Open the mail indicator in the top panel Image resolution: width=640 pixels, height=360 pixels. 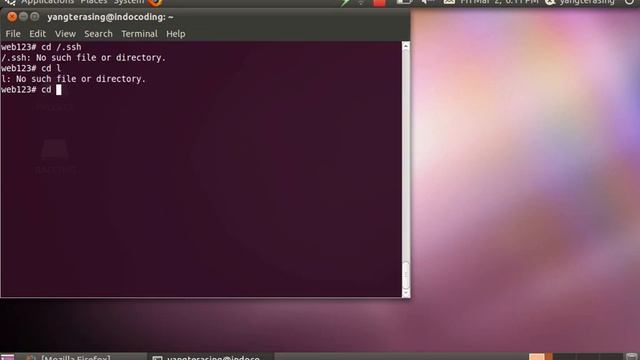449,2
